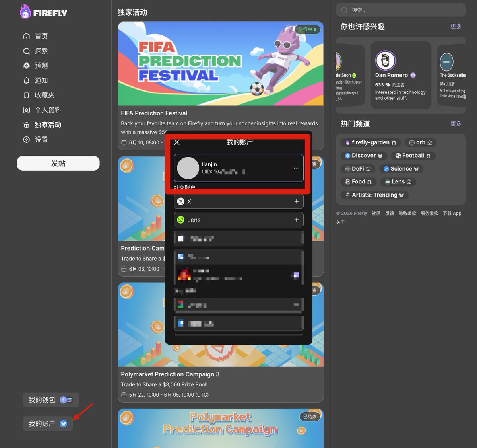Click 服务条款 footer link
Viewport: 477px width, 448px height.
click(429, 213)
